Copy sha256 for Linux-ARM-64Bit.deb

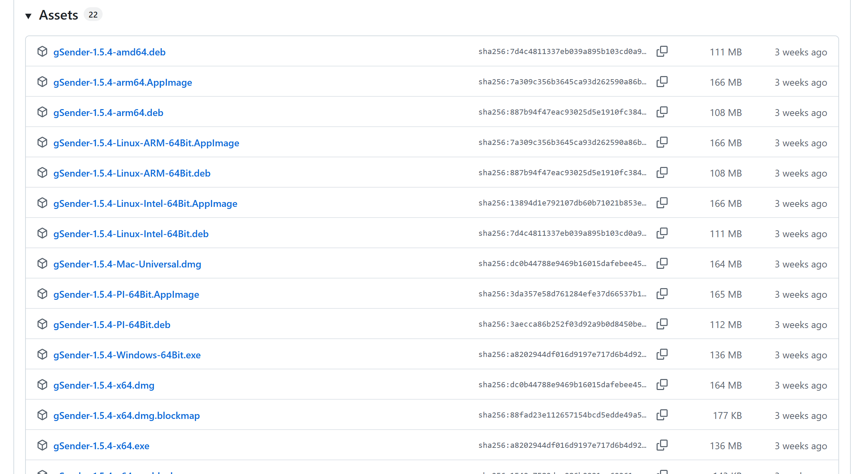click(662, 173)
